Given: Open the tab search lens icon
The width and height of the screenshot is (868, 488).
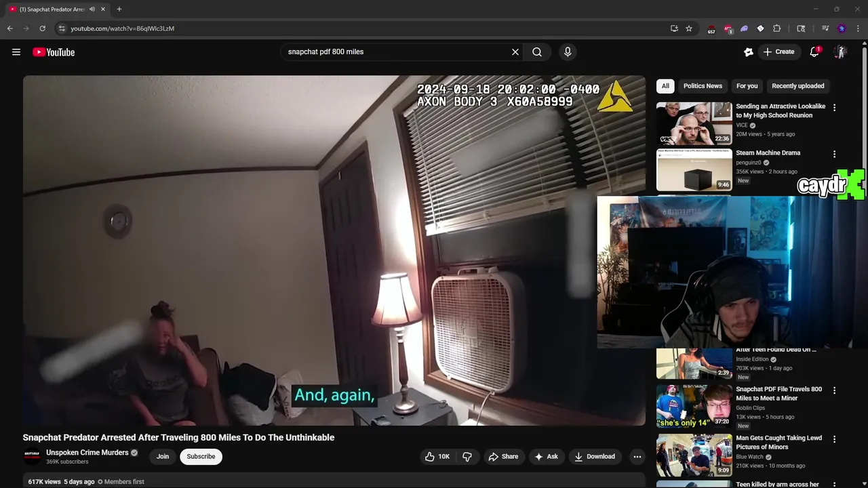Looking at the screenshot, I should 801,28.
